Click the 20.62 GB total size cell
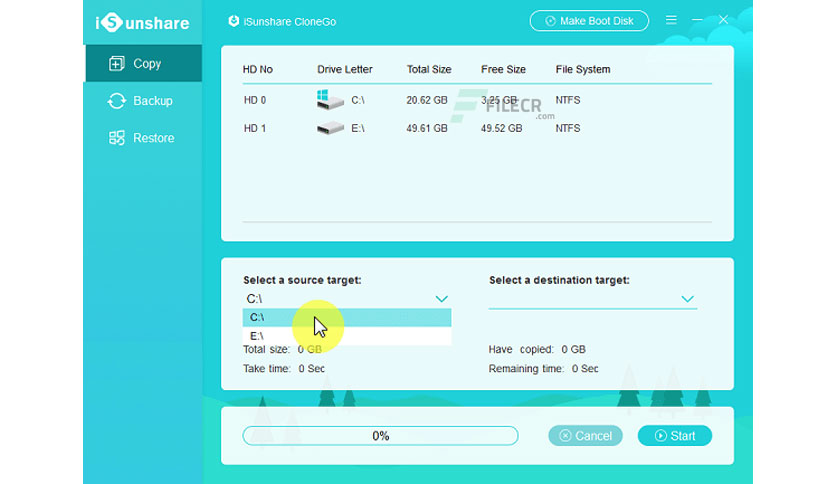The width and height of the screenshot is (836, 484). click(427, 100)
